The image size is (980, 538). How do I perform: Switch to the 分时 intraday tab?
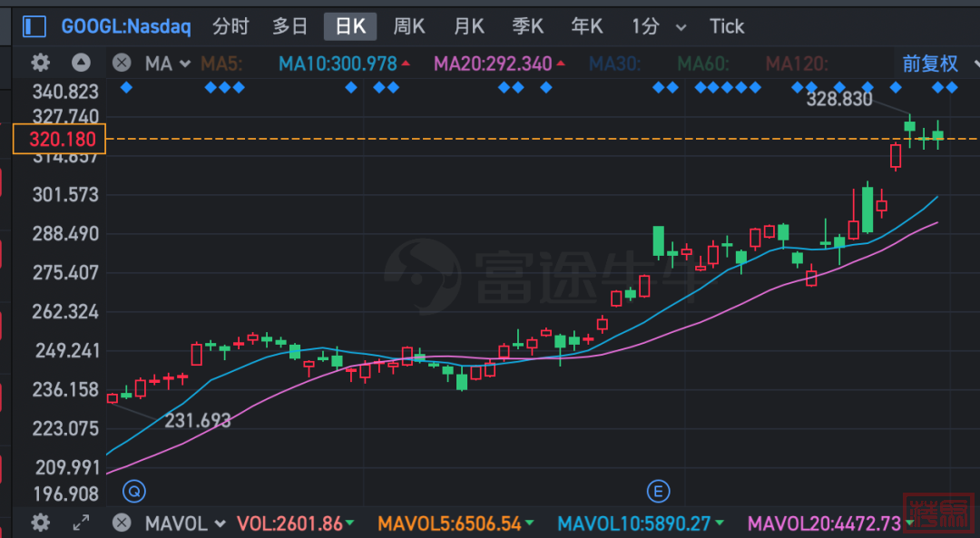pos(230,26)
